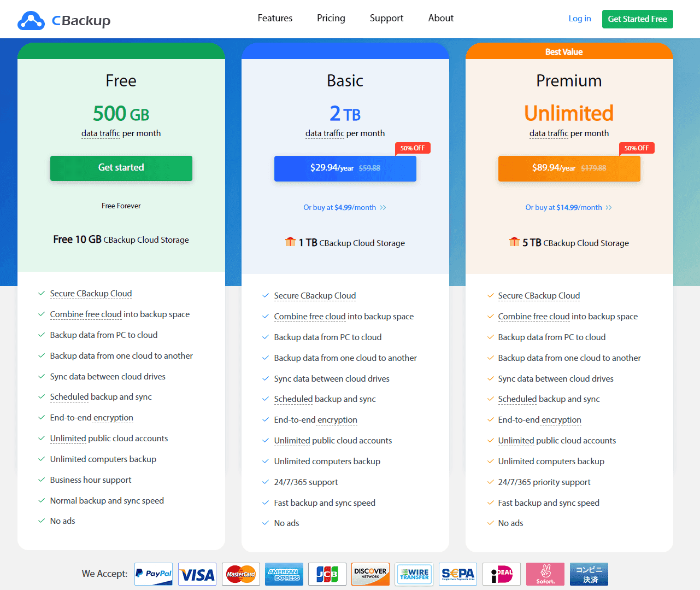Screen dimensions: 700x590
Task: Click 'Combine free cloud' in Basic plan
Action: (x=310, y=317)
